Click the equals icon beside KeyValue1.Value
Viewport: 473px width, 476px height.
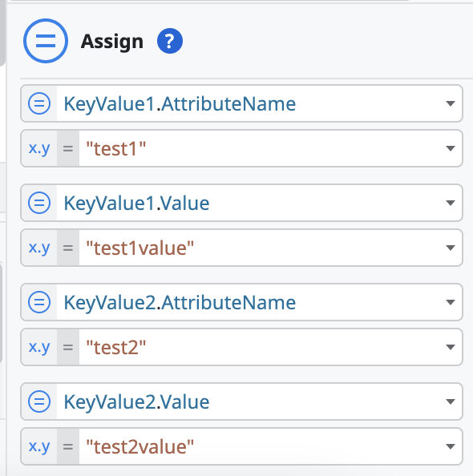(39, 203)
